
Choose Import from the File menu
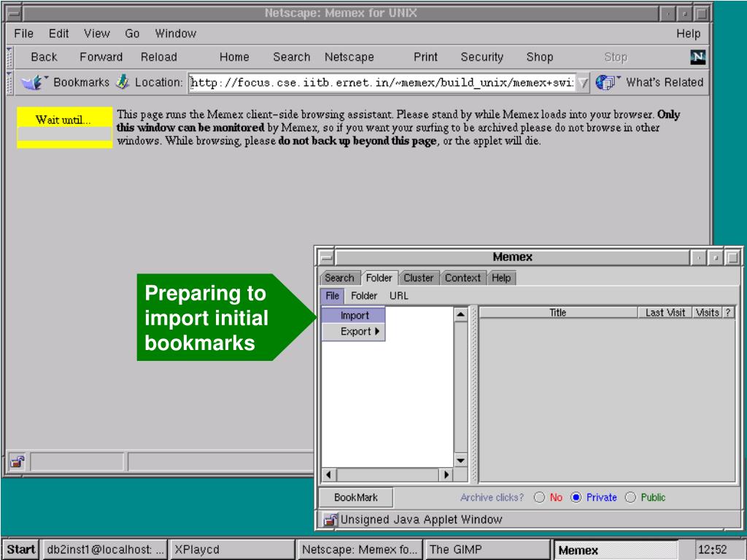[354, 315]
